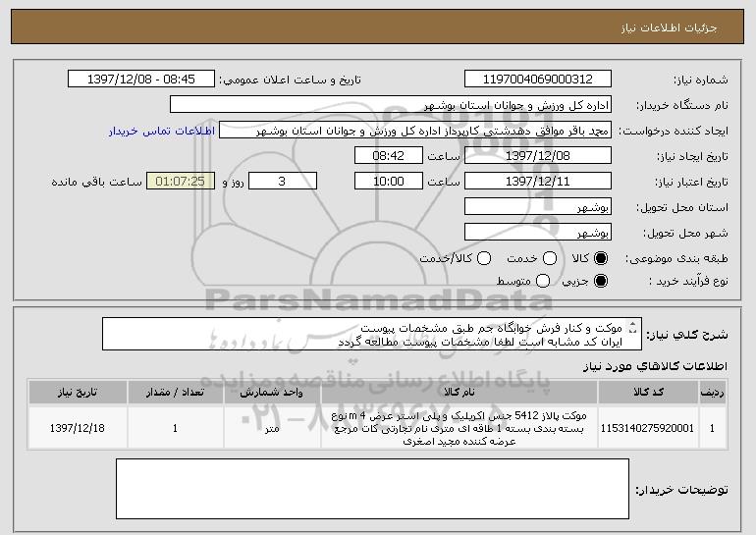Click the request creator name field
756x535 pixels.
pos(415,131)
